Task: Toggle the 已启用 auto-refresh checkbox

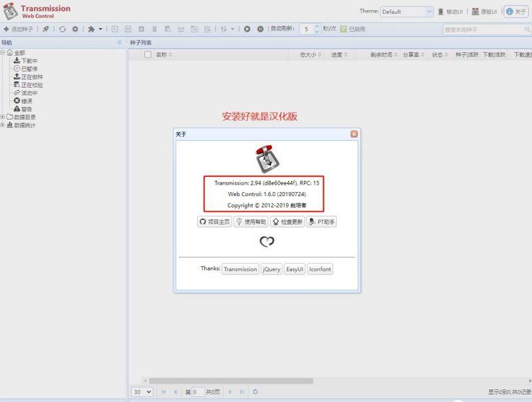Action: (343, 29)
